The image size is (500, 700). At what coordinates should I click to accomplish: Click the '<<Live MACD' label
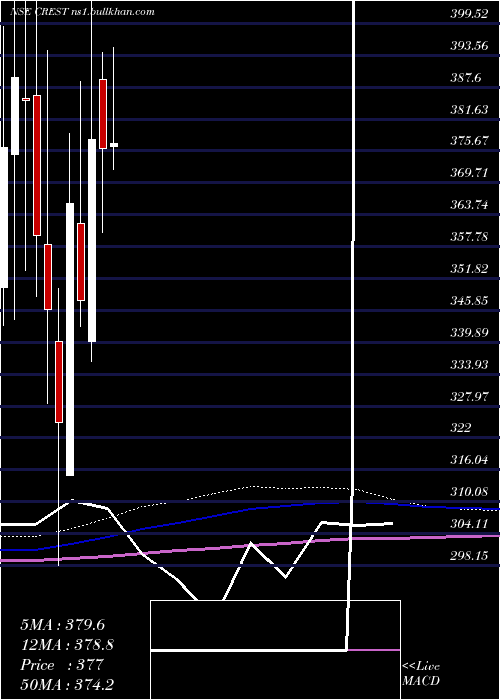point(421,673)
